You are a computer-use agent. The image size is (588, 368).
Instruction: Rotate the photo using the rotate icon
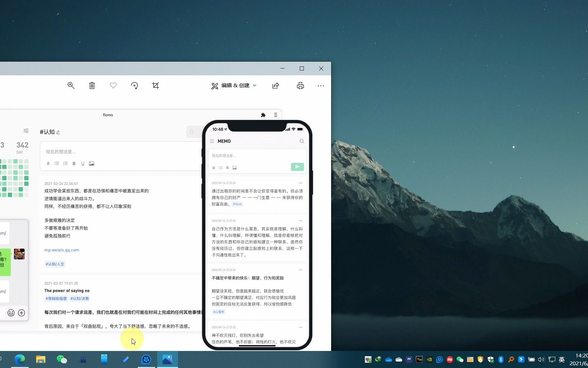pos(134,86)
